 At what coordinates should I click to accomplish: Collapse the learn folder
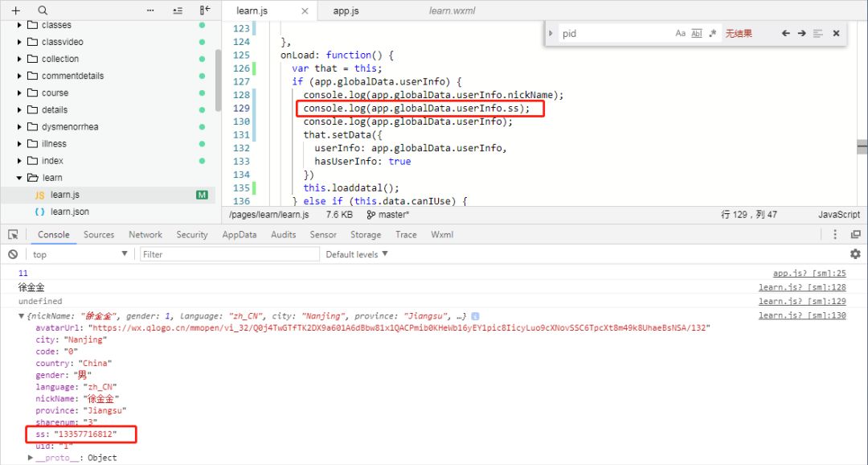[19, 178]
